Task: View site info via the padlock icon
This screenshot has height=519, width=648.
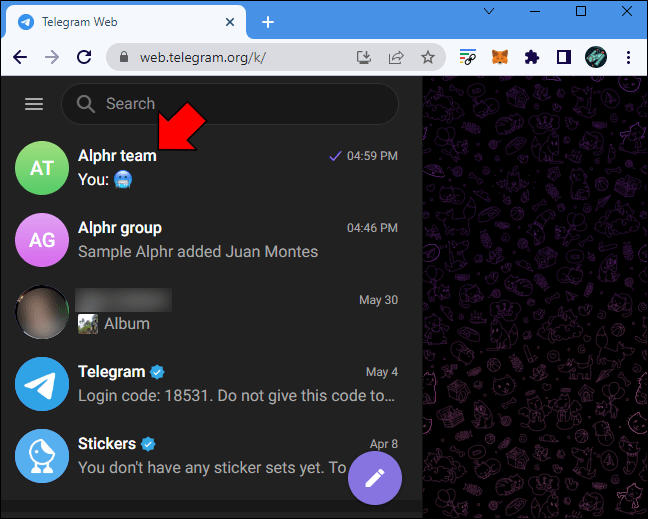Action: coord(124,57)
